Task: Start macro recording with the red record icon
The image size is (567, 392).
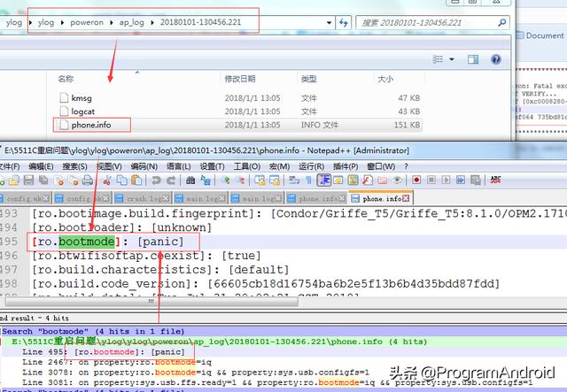Action: point(416,180)
